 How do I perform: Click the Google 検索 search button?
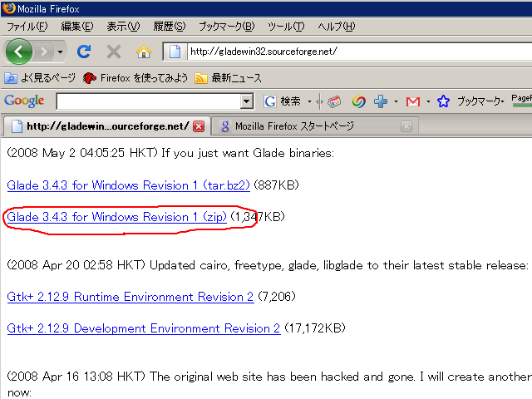pos(283,101)
